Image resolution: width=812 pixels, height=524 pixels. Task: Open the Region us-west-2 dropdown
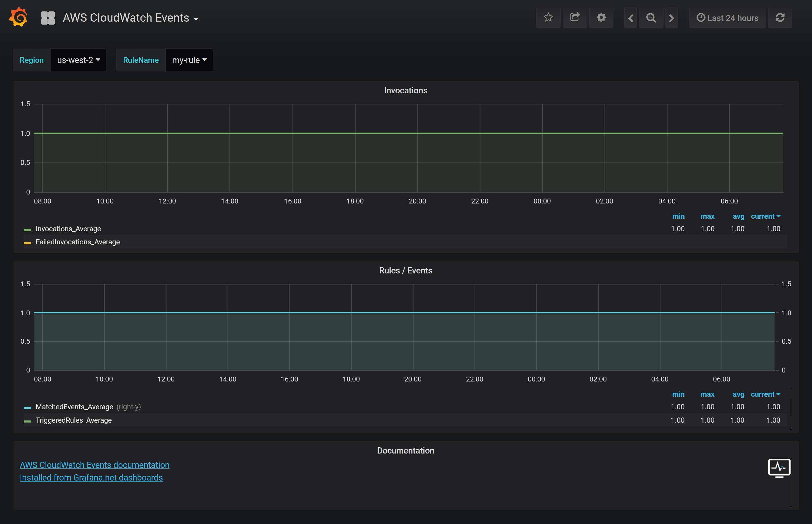(x=78, y=60)
